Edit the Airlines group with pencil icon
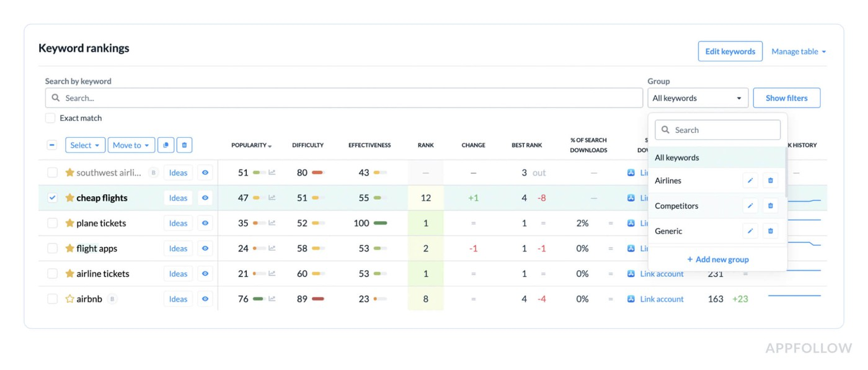868x370 pixels. [750, 181]
